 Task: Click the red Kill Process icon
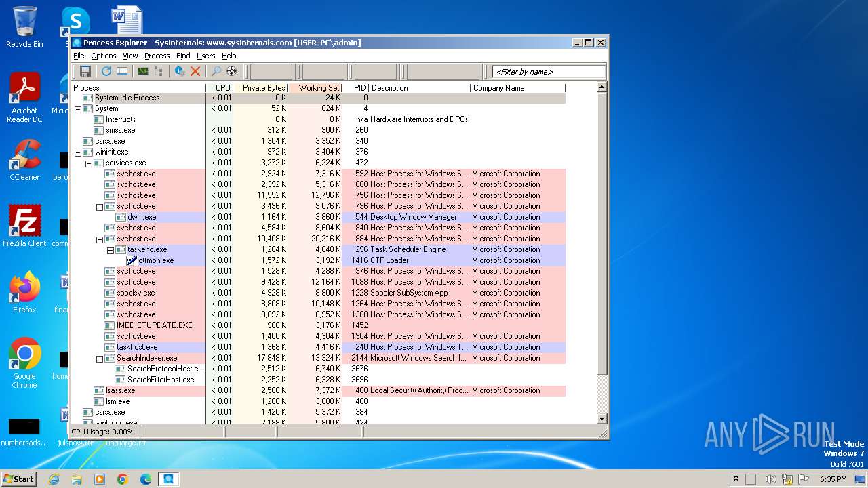[195, 71]
